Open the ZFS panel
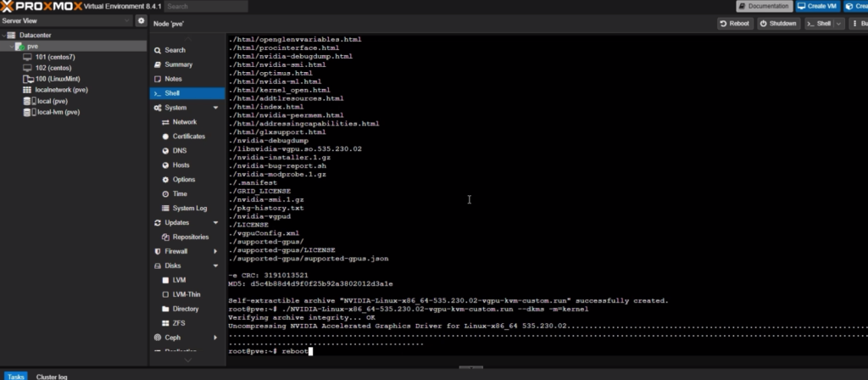Viewport: 868px width, 380px height. [179, 323]
